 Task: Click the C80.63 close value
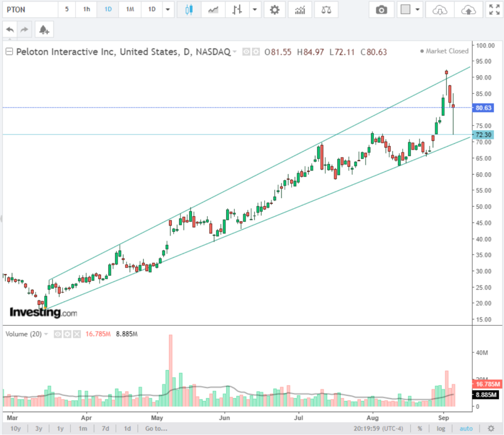tap(373, 52)
